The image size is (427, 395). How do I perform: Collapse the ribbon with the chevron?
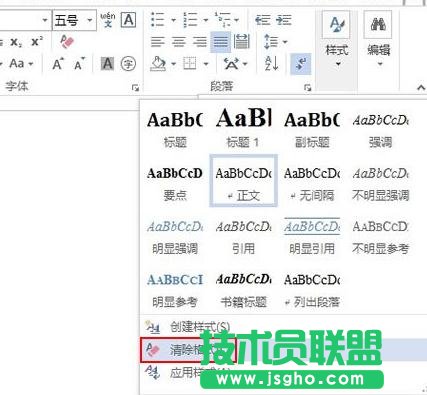421,87
